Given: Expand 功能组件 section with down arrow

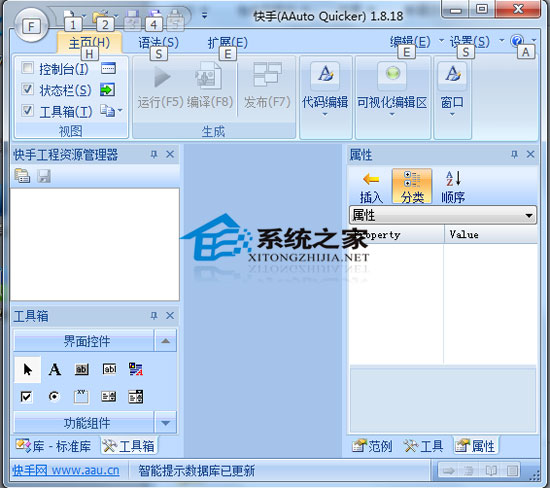Looking at the screenshot, I should pos(166,423).
